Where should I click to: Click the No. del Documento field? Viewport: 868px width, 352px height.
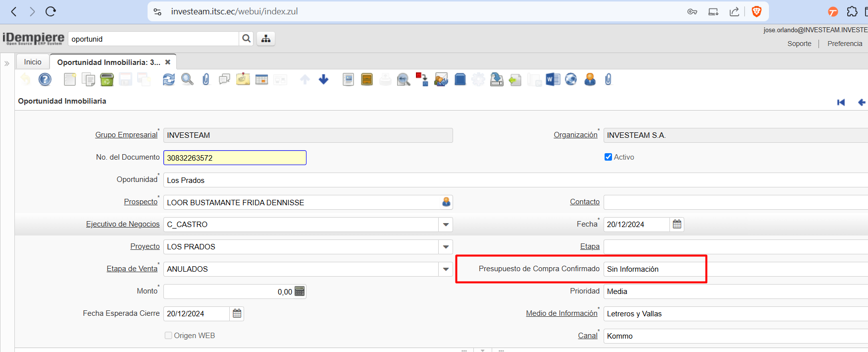click(235, 158)
